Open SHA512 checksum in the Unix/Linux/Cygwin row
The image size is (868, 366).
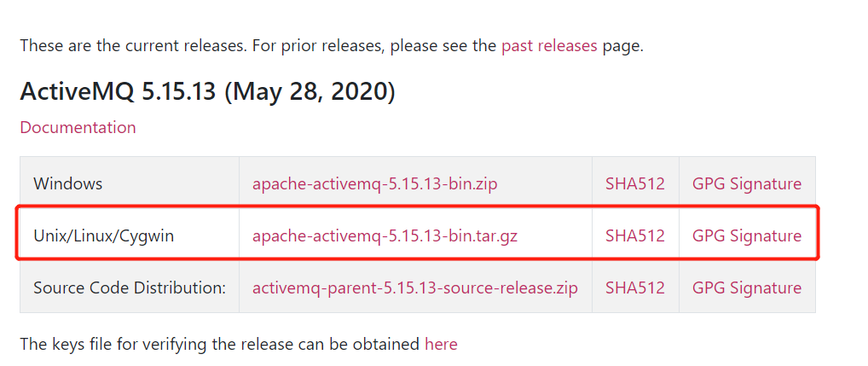[x=634, y=235]
